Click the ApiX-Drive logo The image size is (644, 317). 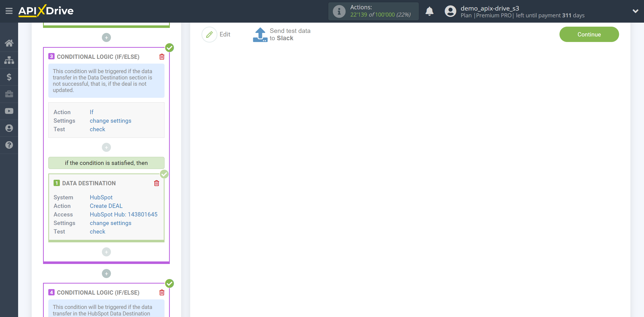[x=46, y=11]
